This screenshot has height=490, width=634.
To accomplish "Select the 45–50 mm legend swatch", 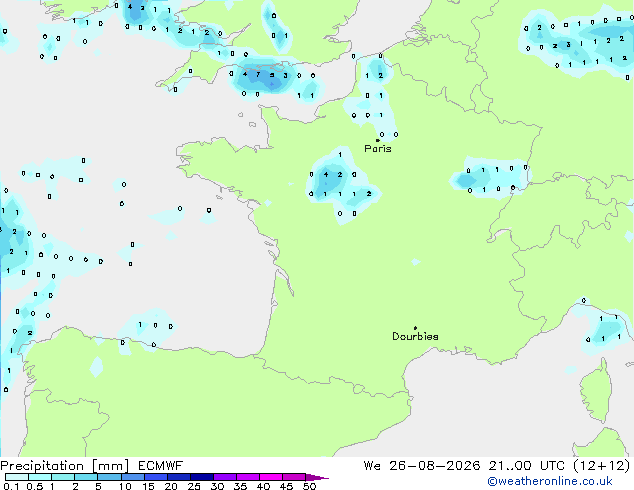I will 294,477.
